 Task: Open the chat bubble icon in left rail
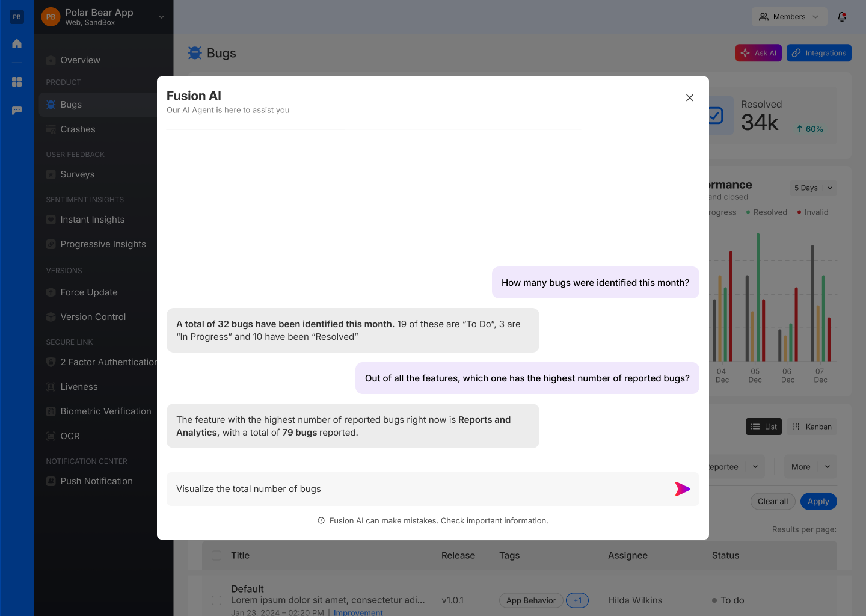click(x=17, y=111)
